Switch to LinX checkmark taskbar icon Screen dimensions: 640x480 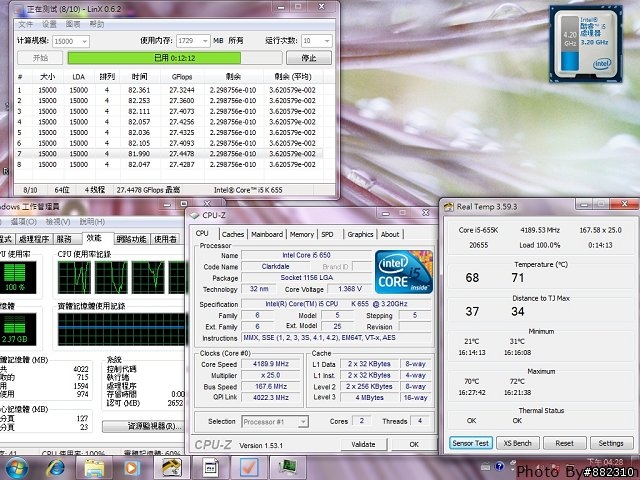tap(248, 468)
